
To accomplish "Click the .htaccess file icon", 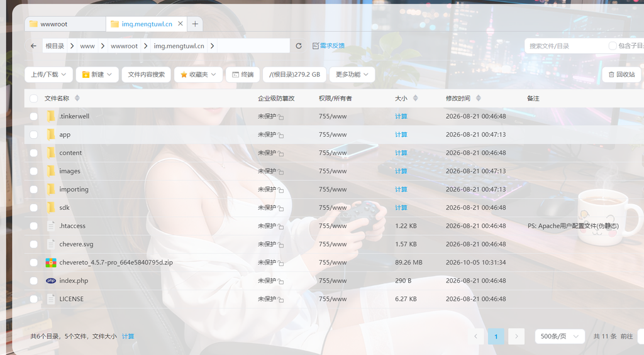I will click(x=50, y=226).
